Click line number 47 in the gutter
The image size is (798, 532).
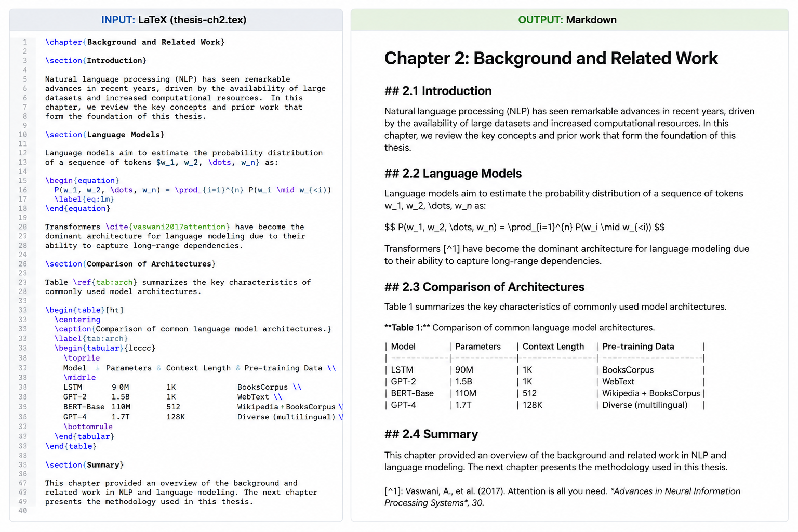23,483
